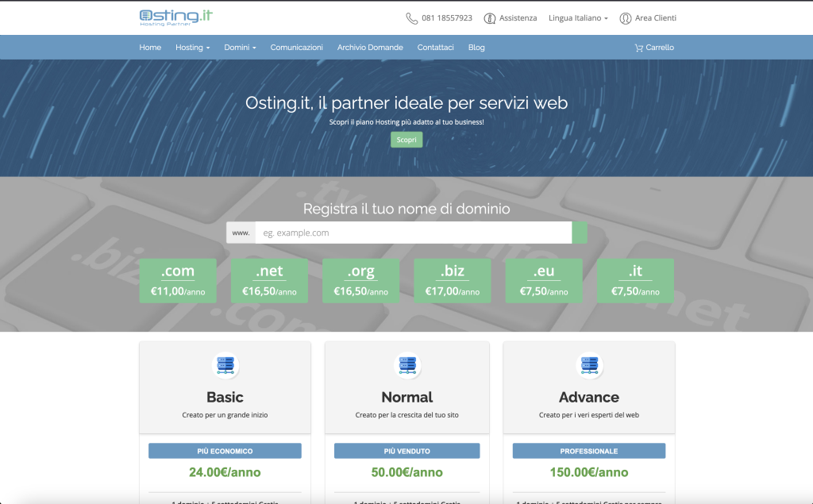Expand the Lingua Italiano language dropdown
813x504 pixels.
[578, 18]
